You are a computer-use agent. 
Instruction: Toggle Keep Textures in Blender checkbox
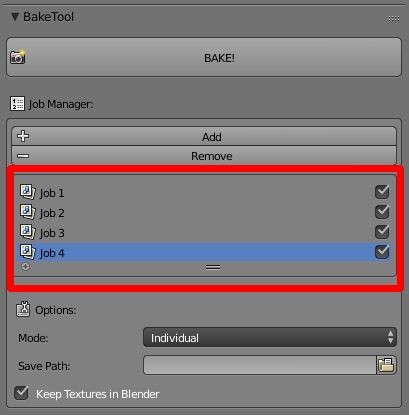[x=21, y=393]
